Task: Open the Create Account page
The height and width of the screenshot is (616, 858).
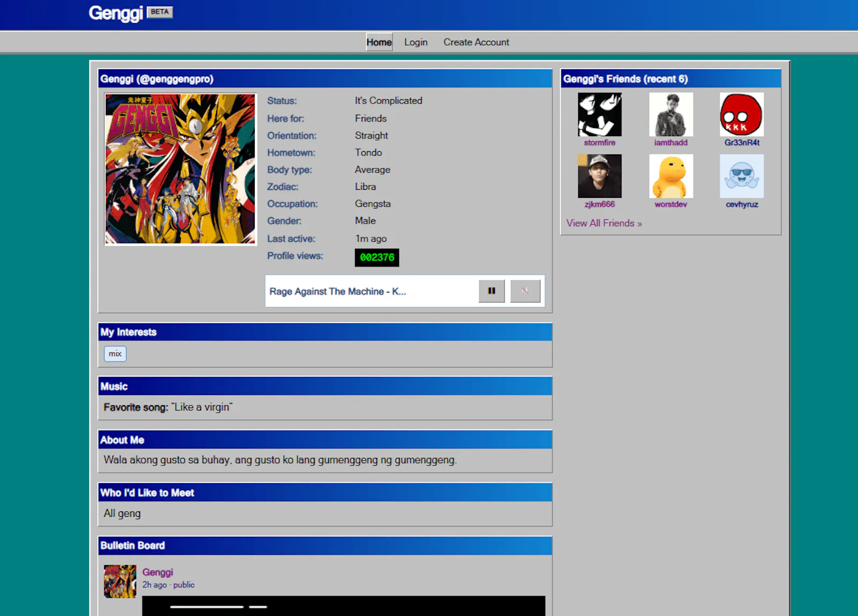Action: coord(476,42)
